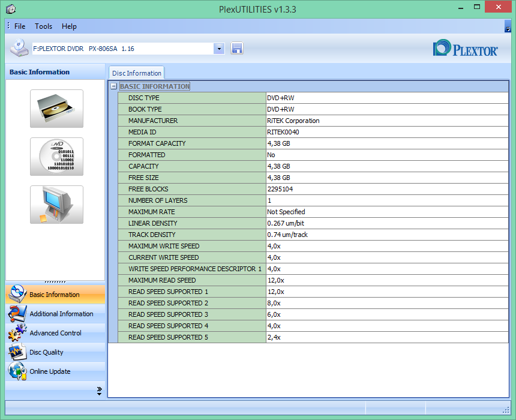
Task: Select the MANUFACTURER row label
Action: [153, 121]
